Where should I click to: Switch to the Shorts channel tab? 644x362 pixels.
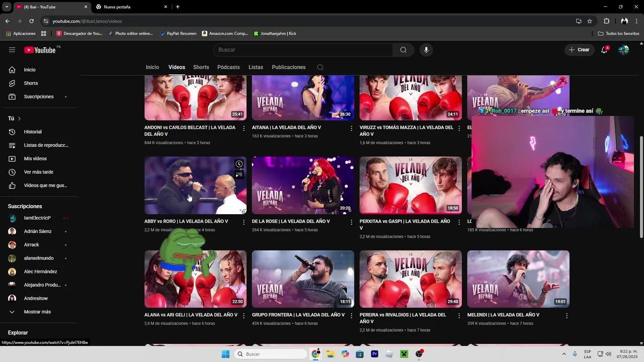pyautogui.click(x=201, y=67)
